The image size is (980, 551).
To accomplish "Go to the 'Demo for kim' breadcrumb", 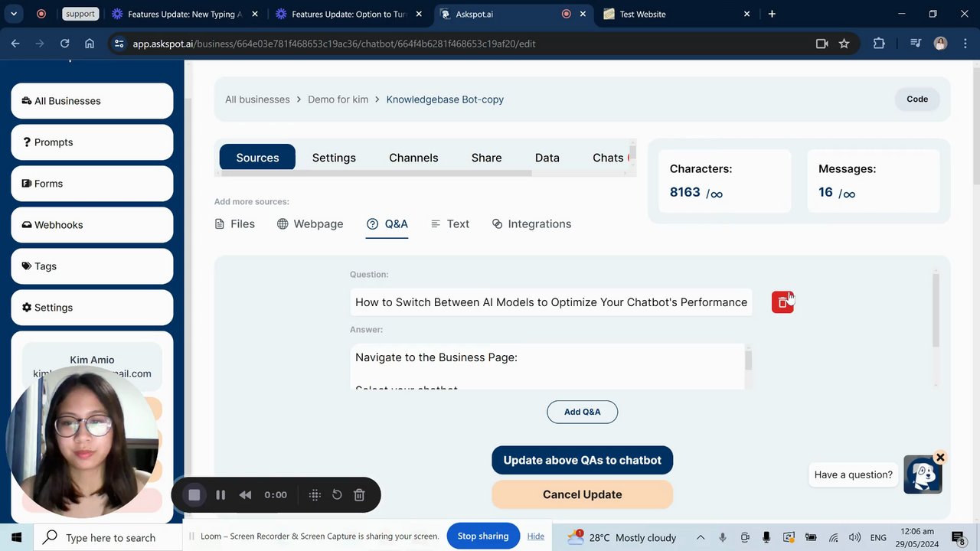I will 338,99.
